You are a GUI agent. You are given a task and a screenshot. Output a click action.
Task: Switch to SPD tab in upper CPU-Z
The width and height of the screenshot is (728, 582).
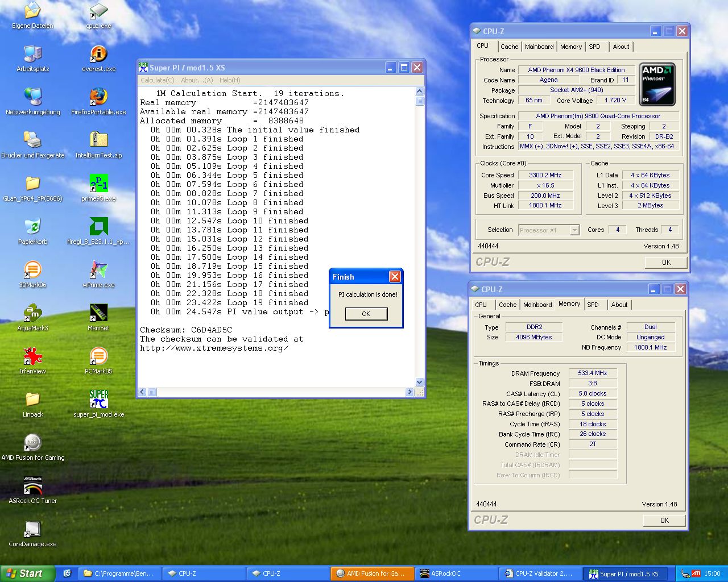coord(594,47)
